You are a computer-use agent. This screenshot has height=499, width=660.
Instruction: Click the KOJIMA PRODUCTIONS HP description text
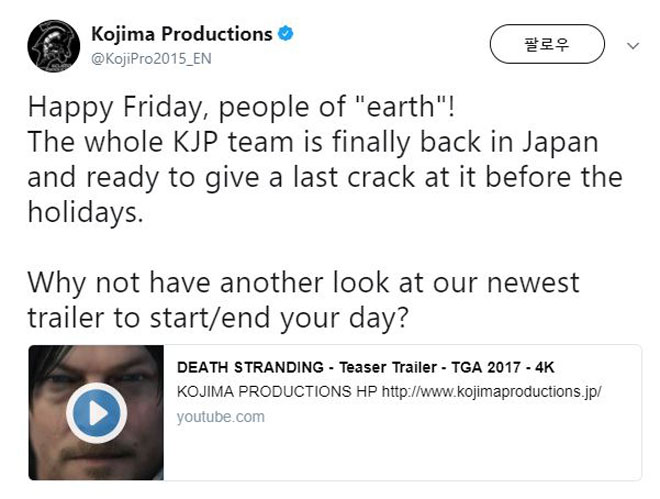pos(277,392)
